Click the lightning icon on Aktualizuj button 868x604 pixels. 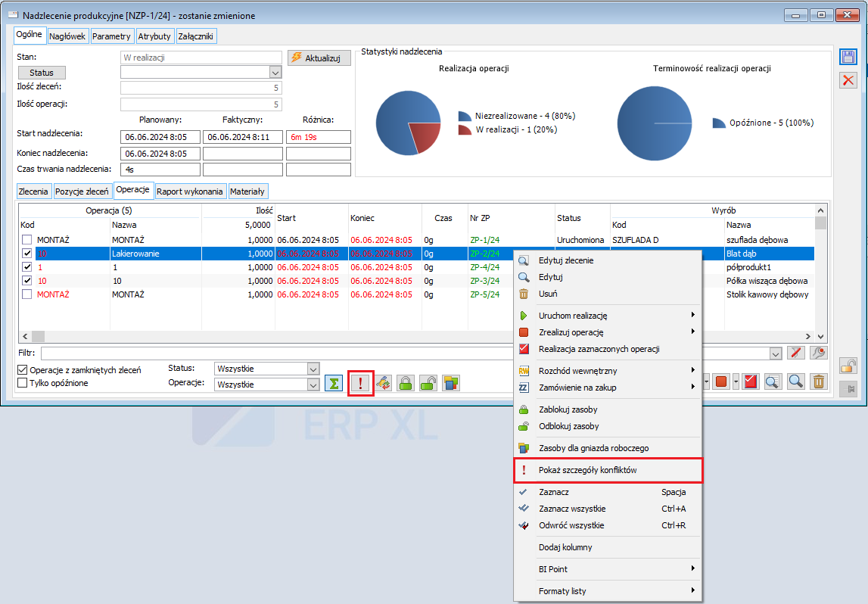(297, 58)
